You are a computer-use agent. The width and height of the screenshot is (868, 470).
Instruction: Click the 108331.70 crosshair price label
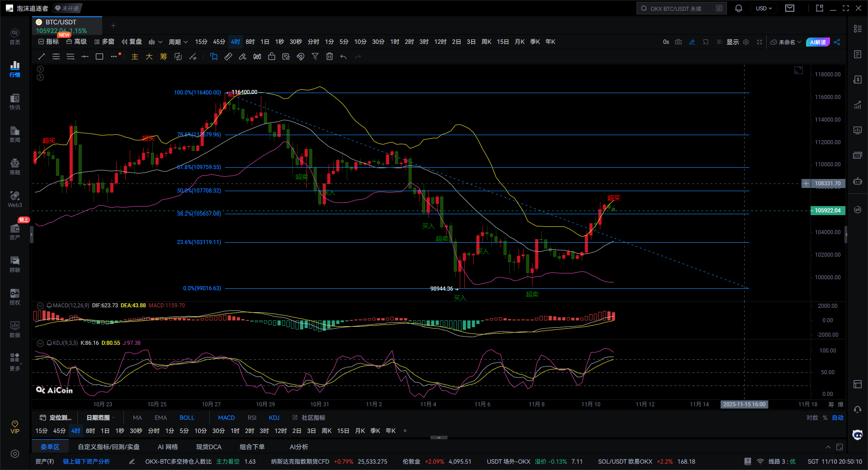coord(827,183)
